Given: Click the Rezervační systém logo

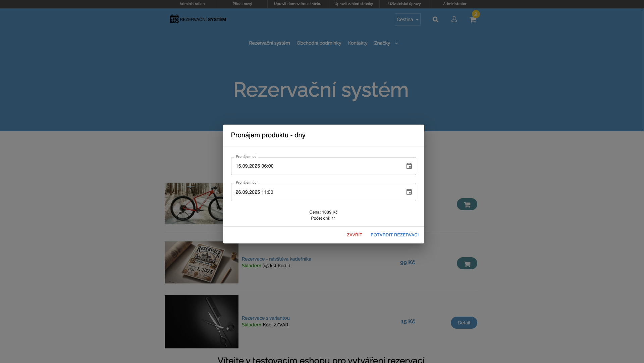Looking at the screenshot, I should pyautogui.click(x=198, y=19).
